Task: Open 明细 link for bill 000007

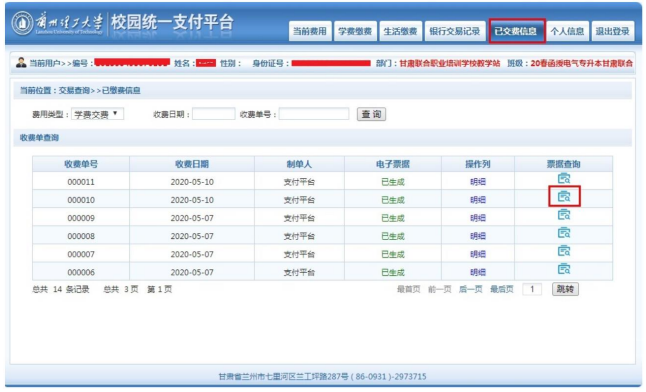Action: click(478, 254)
